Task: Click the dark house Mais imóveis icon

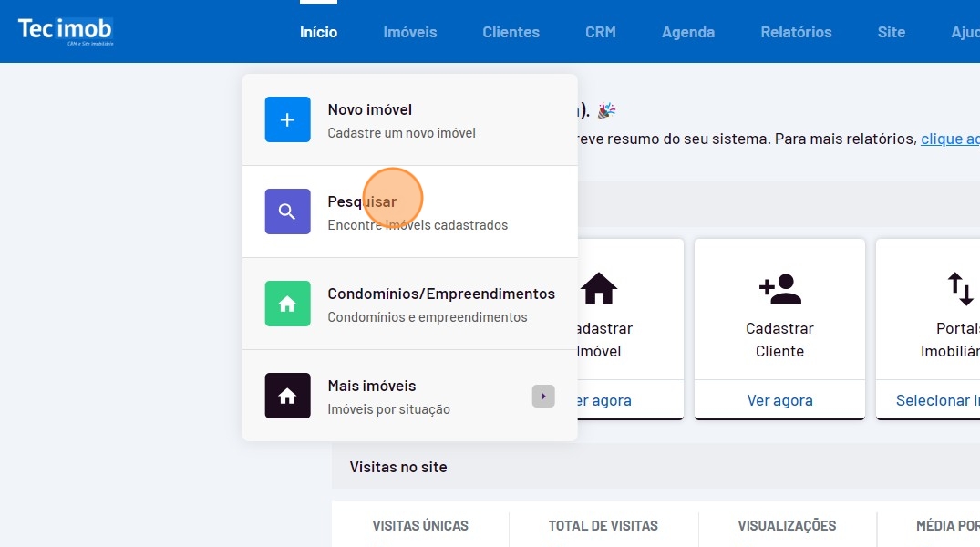Action: click(287, 396)
